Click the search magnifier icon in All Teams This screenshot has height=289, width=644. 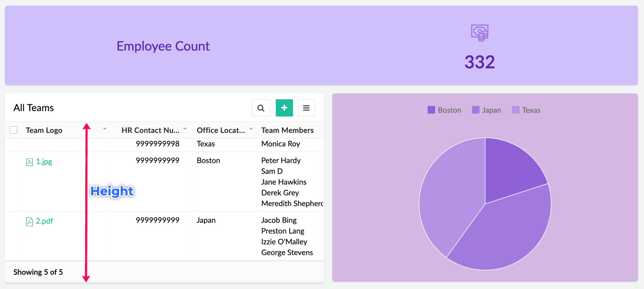tap(261, 108)
